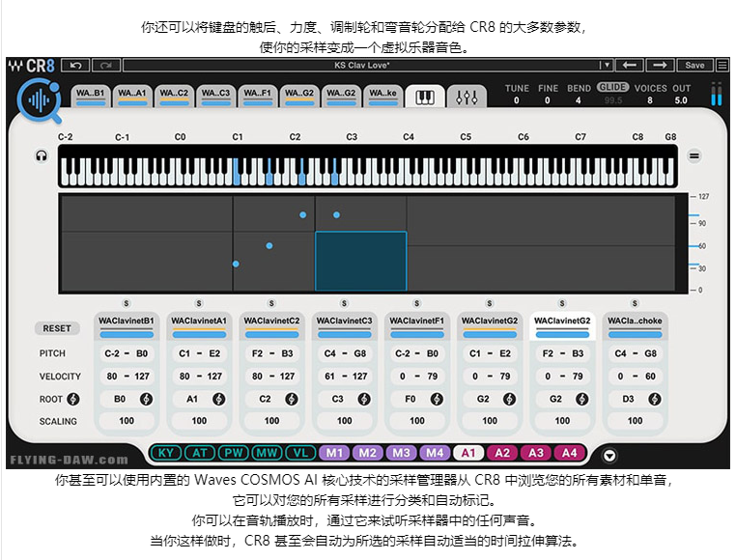
Task: Select the VL velocity modulator
Action: 300,453
